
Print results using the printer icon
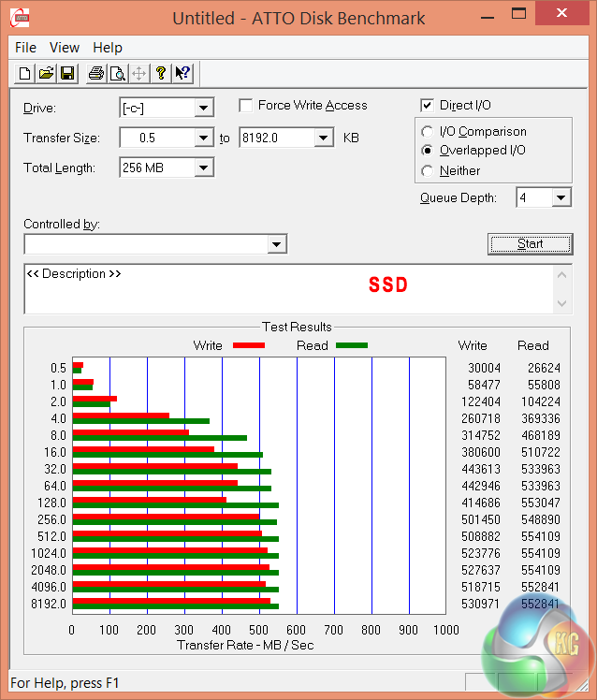tap(96, 73)
